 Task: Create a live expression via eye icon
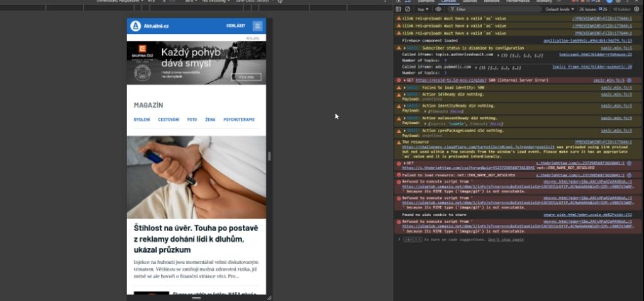(x=438, y=9)
